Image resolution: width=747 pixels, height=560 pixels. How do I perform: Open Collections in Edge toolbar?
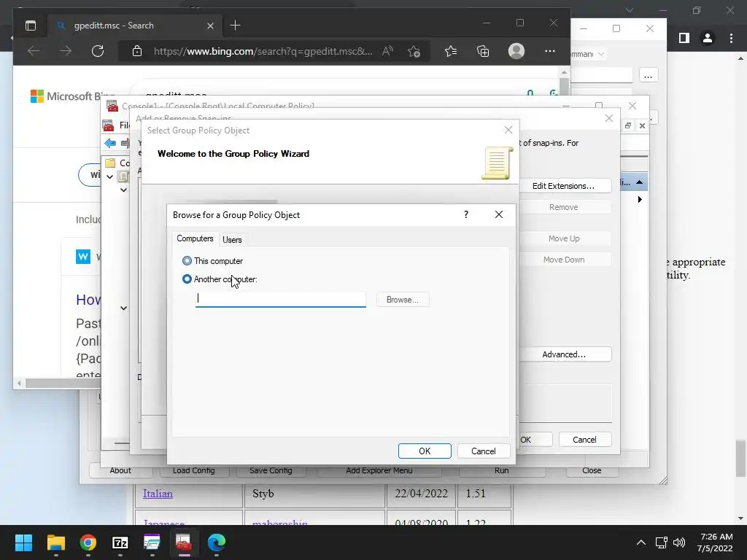click(x=483, y=51)
